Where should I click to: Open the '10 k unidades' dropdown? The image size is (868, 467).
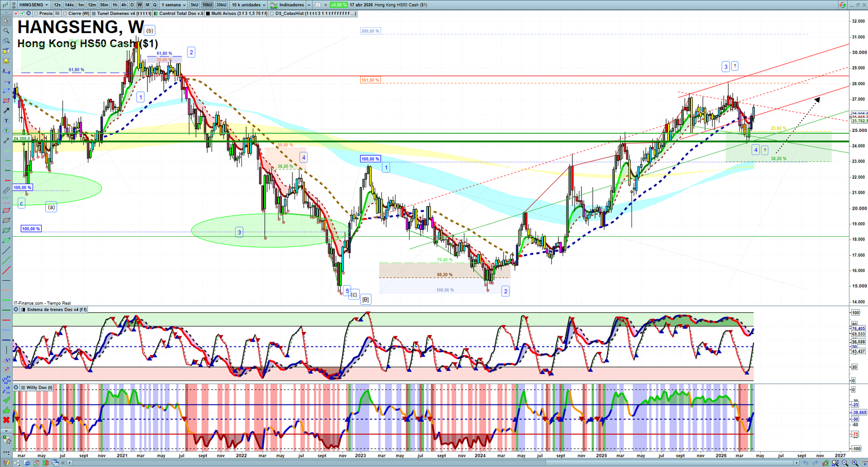click(248, 5)
